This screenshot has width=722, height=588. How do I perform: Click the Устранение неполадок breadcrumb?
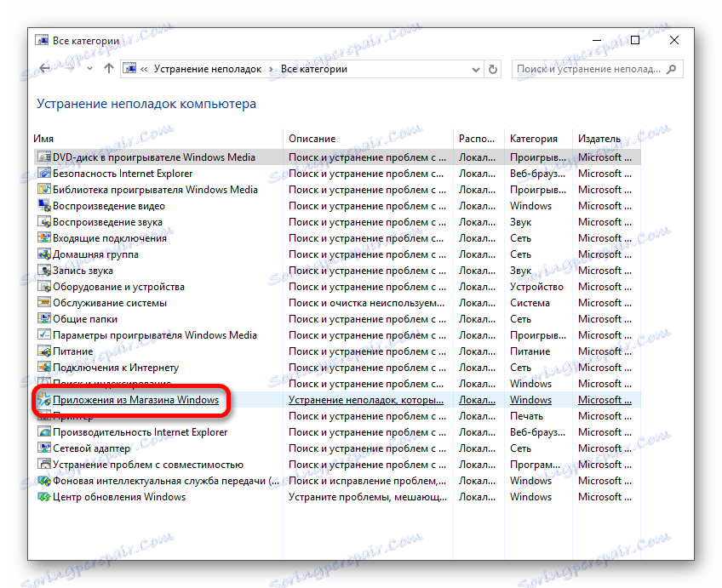click(x=207, y=69)
